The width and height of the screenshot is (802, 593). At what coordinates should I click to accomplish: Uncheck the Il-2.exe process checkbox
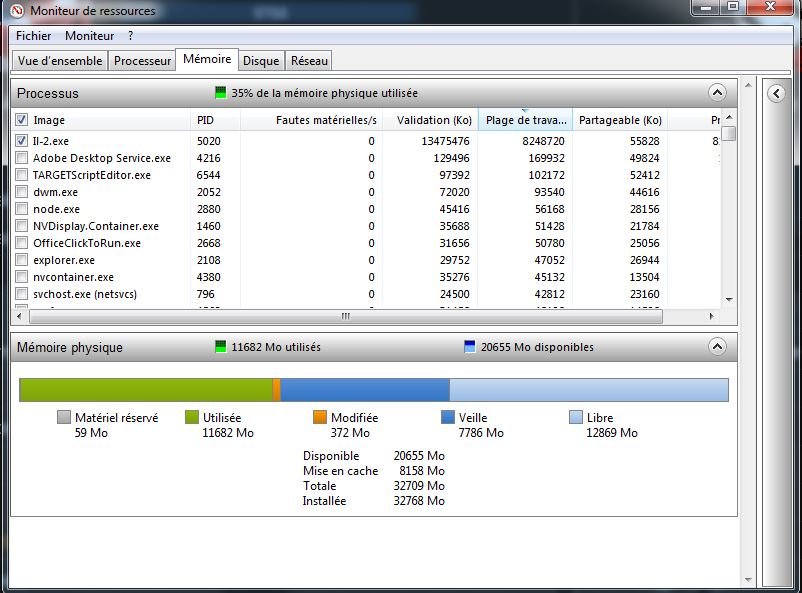click(22, 141)
